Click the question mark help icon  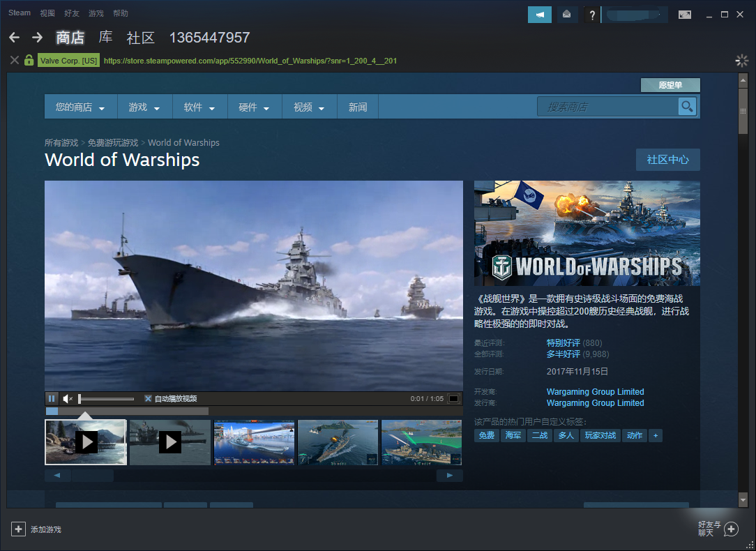tap(592, 15)
